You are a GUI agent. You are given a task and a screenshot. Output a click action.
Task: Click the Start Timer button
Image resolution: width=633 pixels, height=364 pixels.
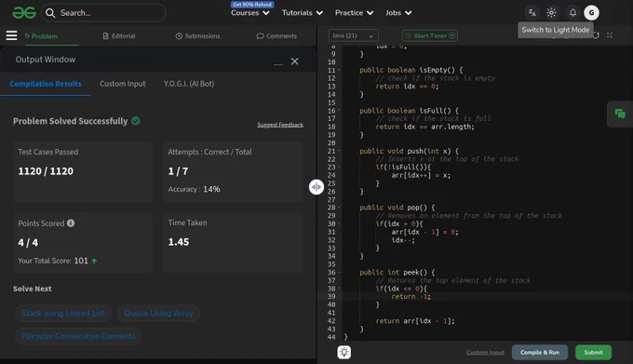(x=430, y=35)
